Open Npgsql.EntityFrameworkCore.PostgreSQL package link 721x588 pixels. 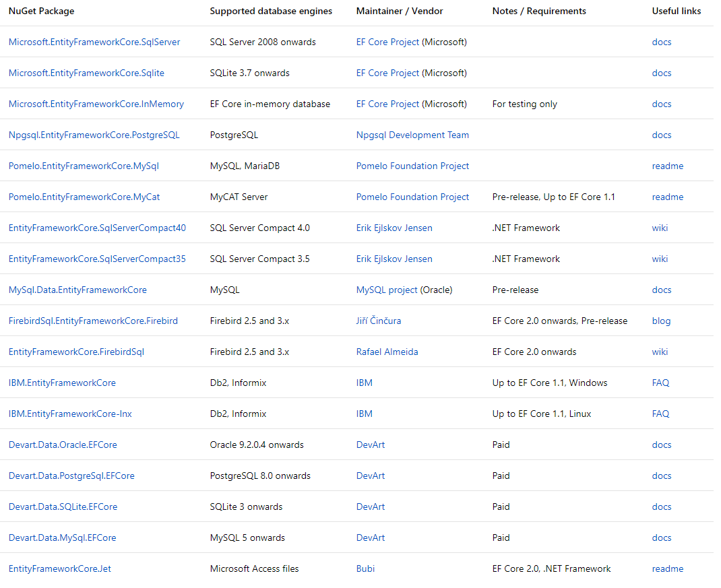94,135
